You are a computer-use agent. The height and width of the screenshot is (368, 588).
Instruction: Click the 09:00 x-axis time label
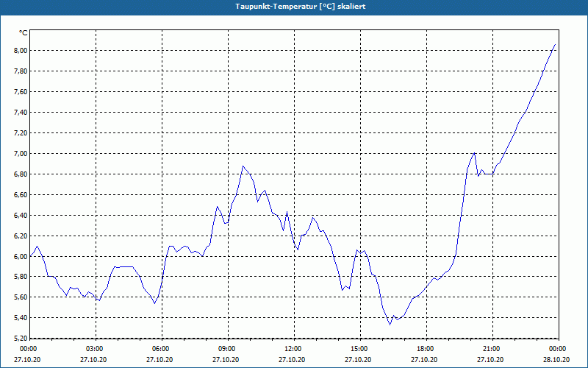[228, 349]
